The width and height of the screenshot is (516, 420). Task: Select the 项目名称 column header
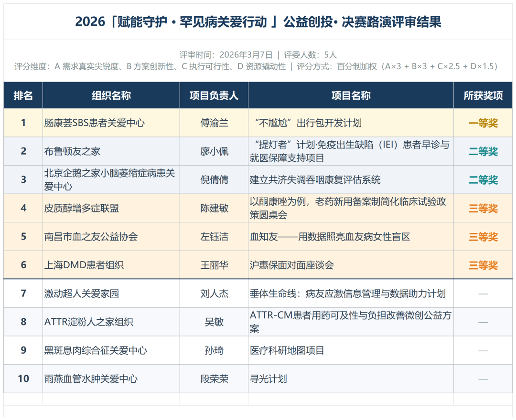(x=351, y=95)
